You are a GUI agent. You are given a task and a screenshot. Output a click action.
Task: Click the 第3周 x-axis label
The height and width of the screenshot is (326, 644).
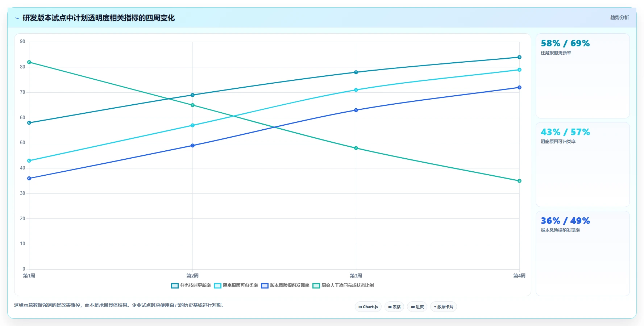356,276
